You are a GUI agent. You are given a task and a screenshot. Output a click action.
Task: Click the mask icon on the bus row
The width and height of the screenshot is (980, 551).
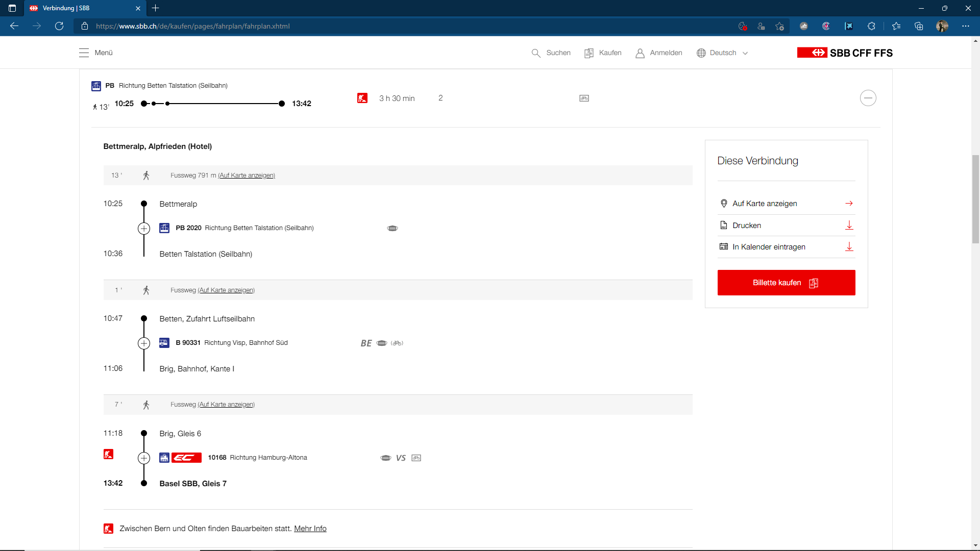[382, 343]
